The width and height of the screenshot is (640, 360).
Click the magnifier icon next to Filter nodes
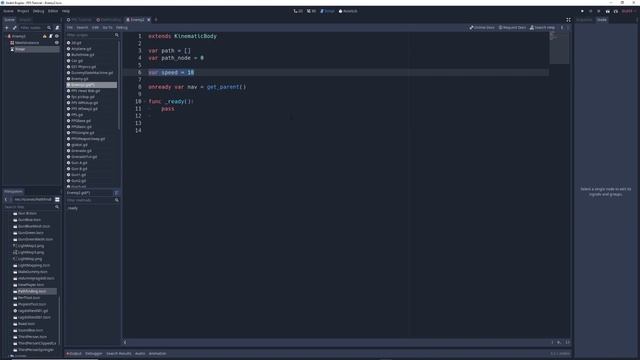coord(49,28)
